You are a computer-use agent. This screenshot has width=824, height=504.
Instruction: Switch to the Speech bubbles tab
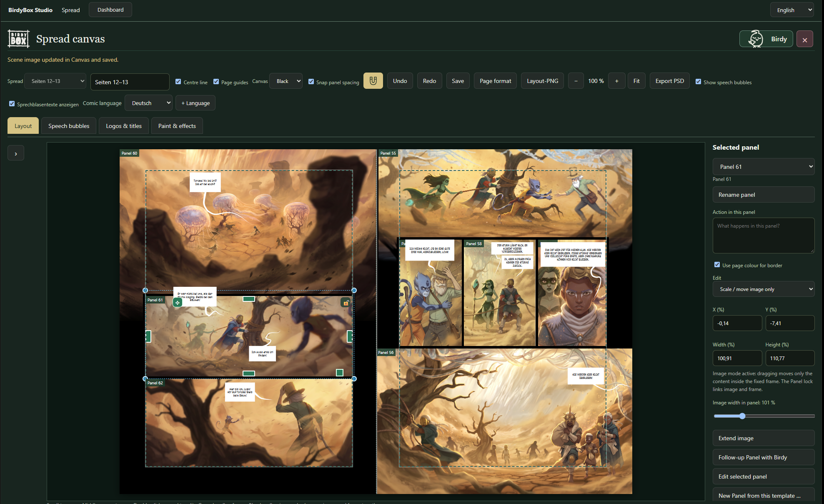click(69, 126)
